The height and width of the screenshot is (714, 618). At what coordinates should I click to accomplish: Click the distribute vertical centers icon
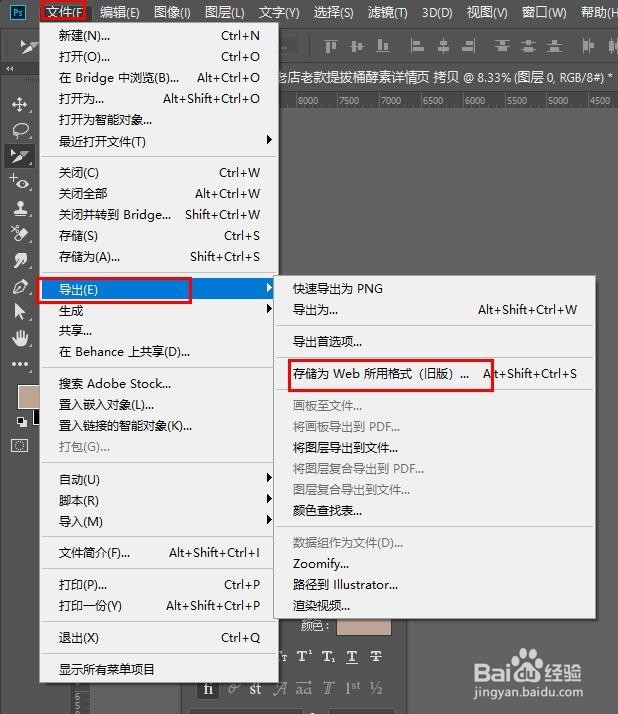pyautogui.click(x=528, y=46)
